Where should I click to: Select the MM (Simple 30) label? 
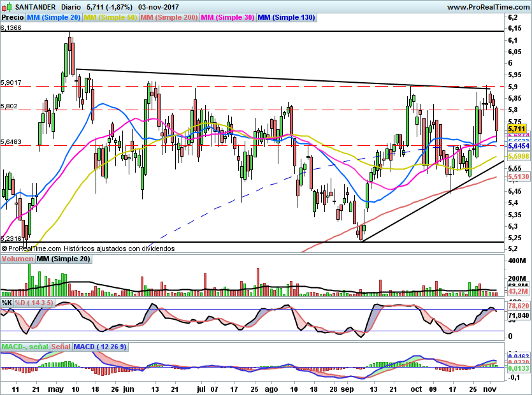pos(227,17)
